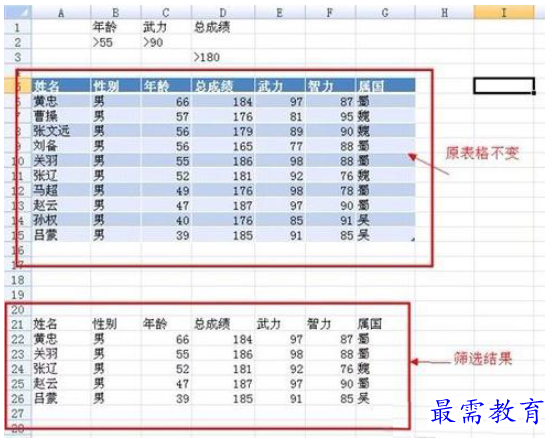Select row 26 header
This screenshot has height=443, width=552.
pos(18,399)
